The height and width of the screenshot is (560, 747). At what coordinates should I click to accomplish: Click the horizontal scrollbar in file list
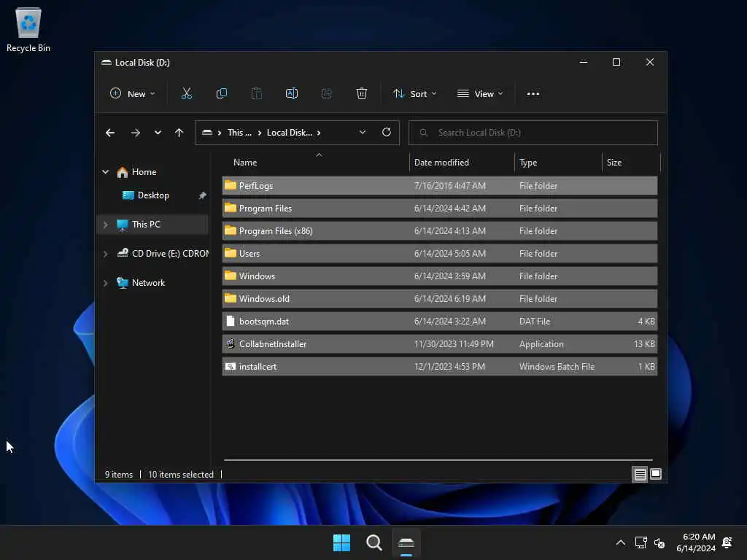pos(438,460)
